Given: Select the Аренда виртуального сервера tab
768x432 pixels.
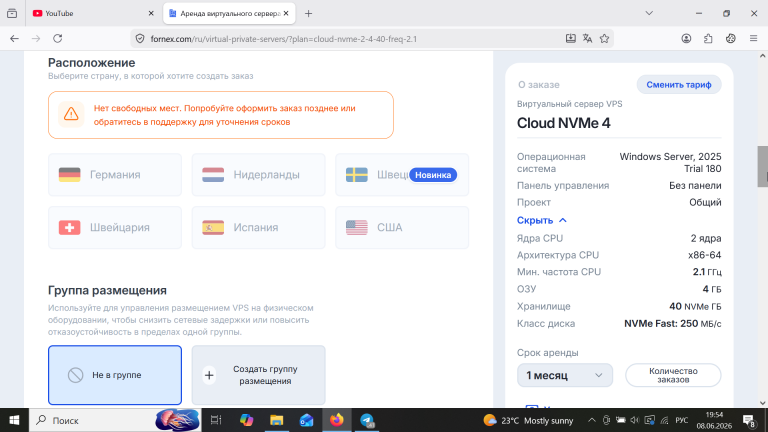Looking at the screenshot, I should tap(229, 13).
